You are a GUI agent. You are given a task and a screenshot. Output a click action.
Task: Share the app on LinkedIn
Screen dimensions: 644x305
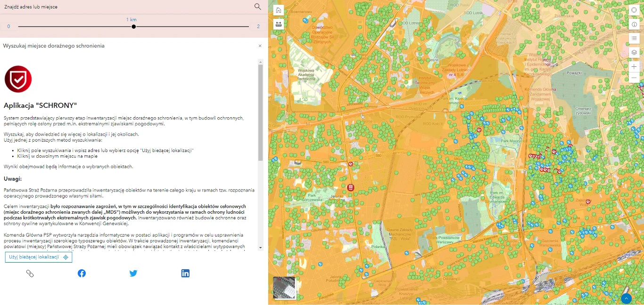tap(185, 273)
